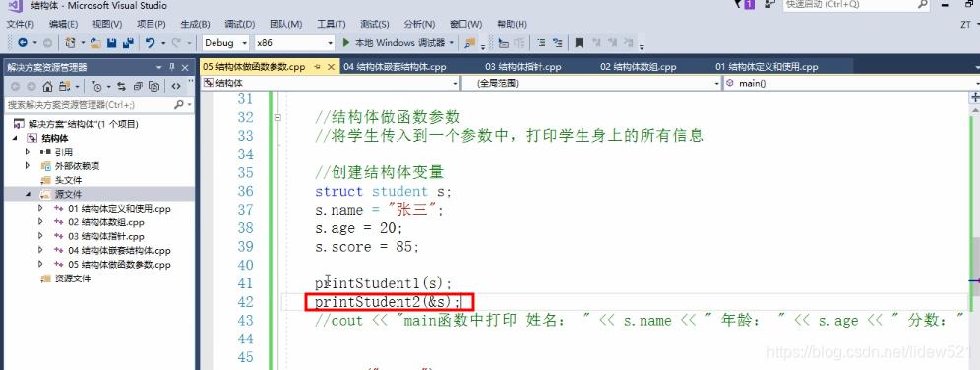Toggle a bookmark with the bookmark icon
Screen dimensions: 980x370
pos(580,43)
